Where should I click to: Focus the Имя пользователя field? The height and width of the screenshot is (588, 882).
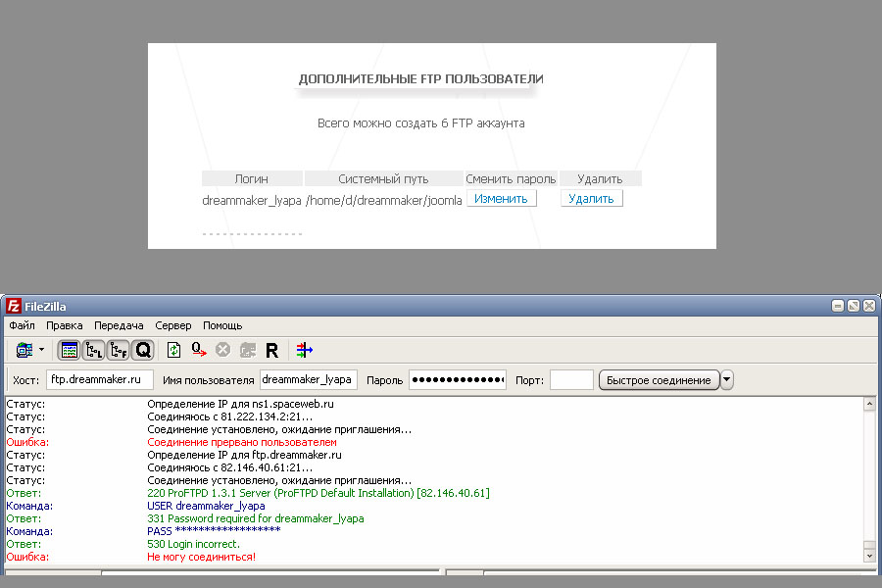[x=309, y=380]
